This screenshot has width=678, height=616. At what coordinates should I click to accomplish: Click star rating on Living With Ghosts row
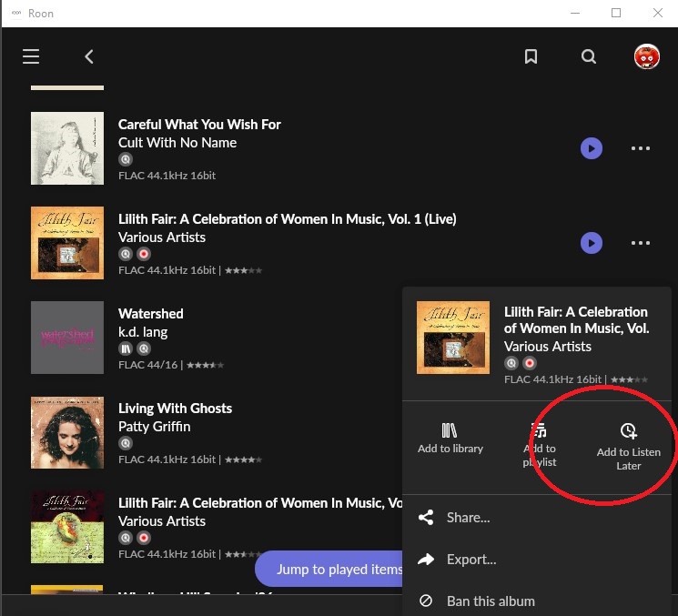[243, 459]
